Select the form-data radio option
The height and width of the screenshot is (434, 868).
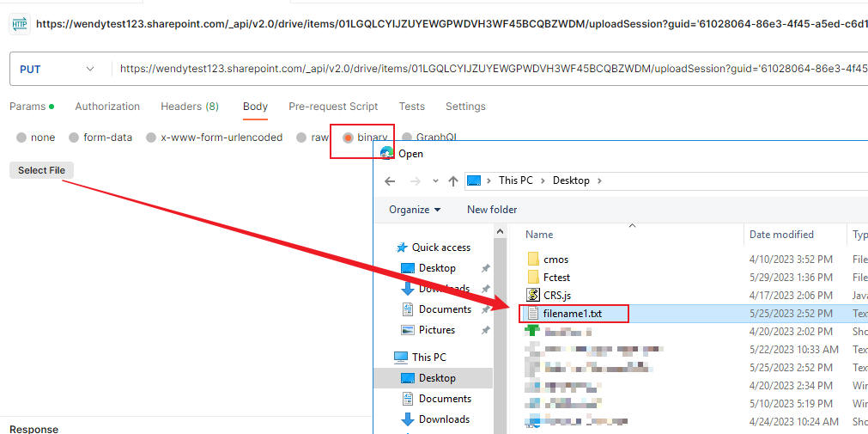tap(74, 138)
